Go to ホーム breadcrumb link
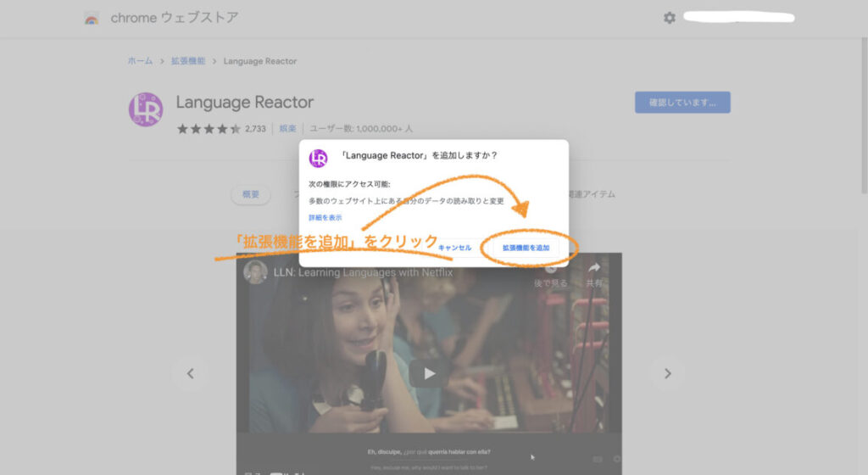868x475 pixels. [x=140, y=61]
